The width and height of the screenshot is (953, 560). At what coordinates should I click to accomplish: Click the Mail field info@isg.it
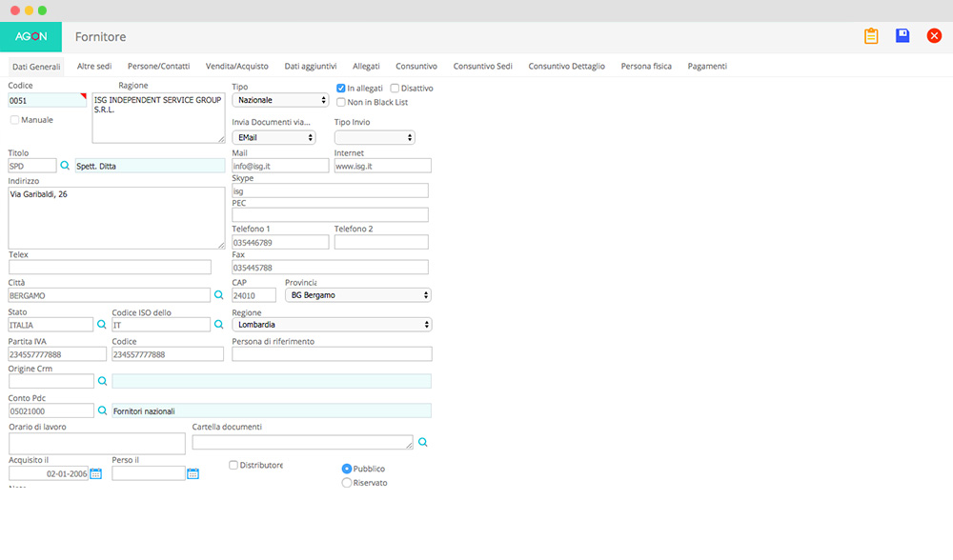280,166
